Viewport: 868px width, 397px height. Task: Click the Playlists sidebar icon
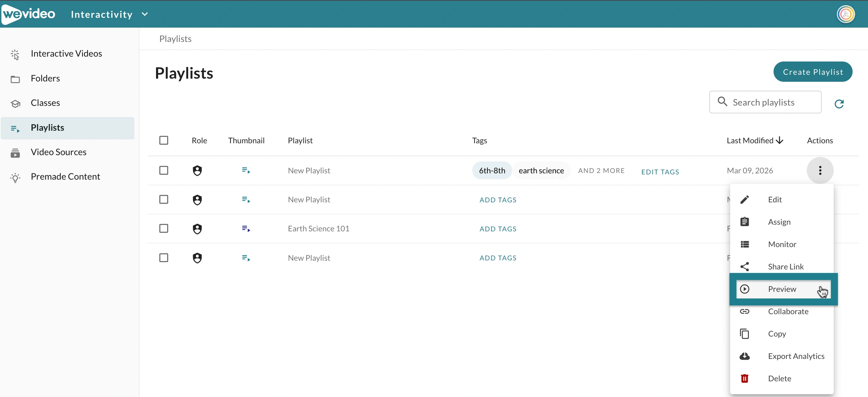15,129
